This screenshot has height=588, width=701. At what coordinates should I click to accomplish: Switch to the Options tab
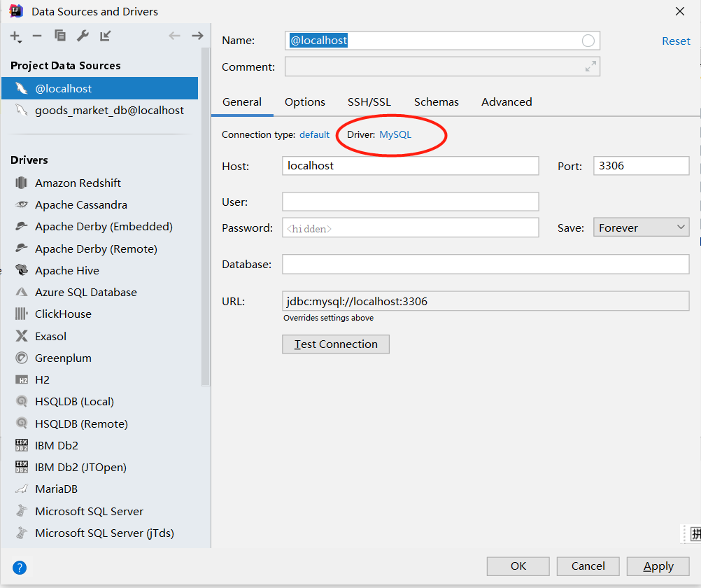(x=305, y=102)
